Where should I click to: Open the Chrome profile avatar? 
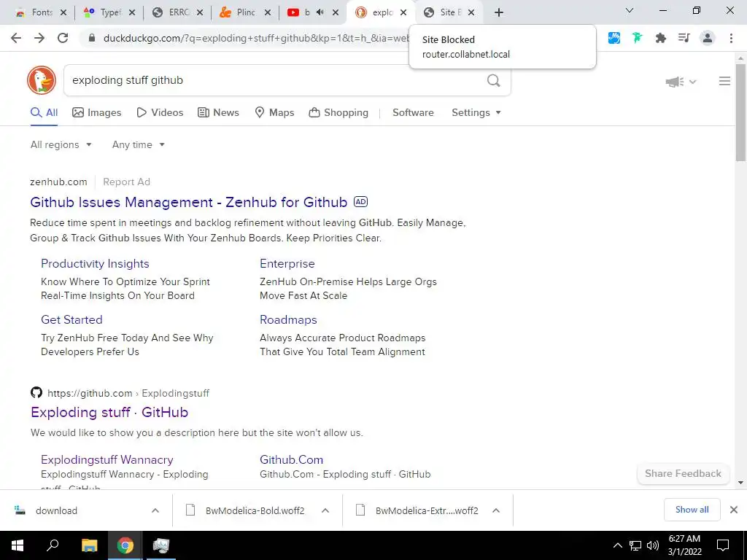pyautogui.click(x=708, y=38)
